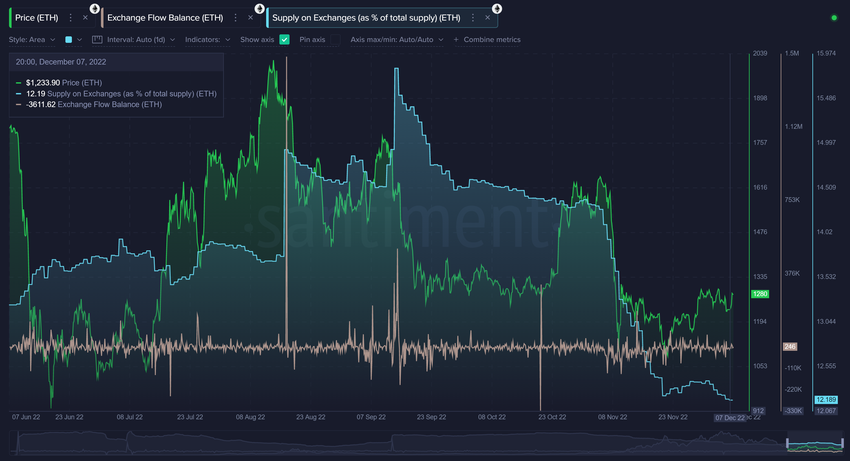Screen dimensions: 850x461
Task: Click the interval calendar icon
Action: pyautogui.click(x=97, y=40)
